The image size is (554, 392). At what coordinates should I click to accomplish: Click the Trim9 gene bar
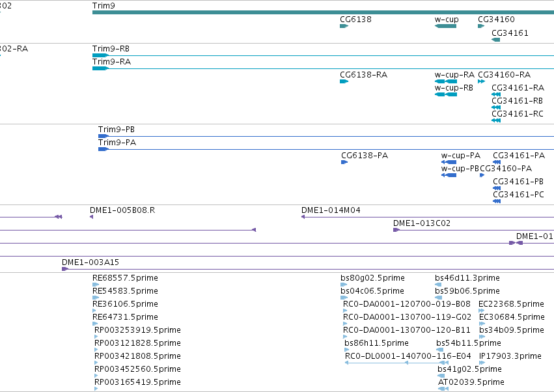click(x=323, y=12)
